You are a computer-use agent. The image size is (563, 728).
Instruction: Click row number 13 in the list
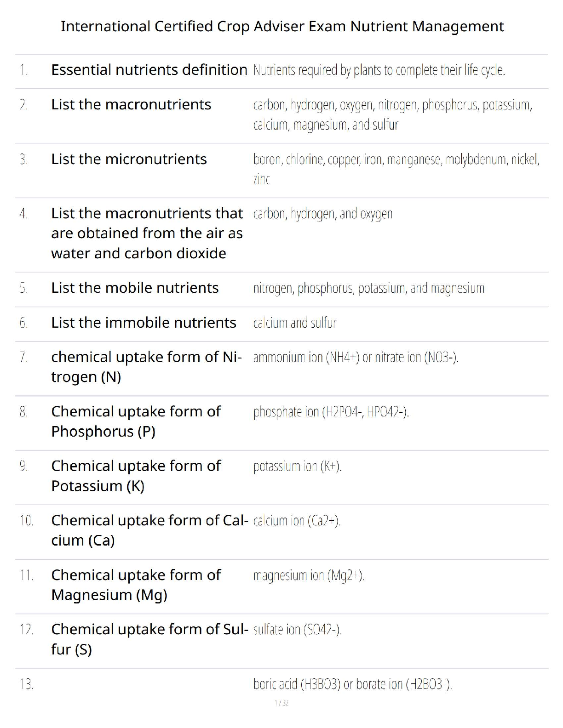click(27, 685)
